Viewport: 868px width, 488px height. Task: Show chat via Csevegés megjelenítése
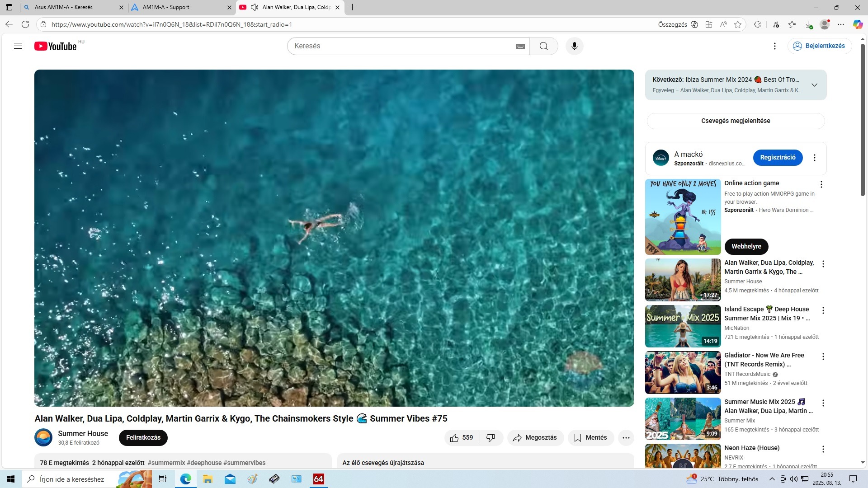pos(736,121)
